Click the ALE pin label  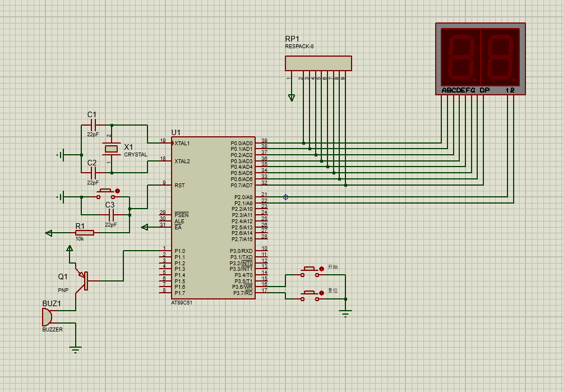click(179, 221)
